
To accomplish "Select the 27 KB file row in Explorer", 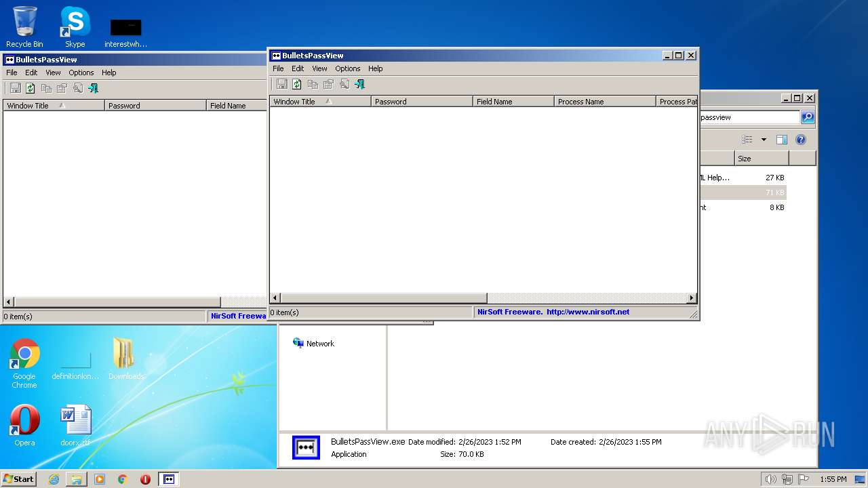I will click(743, 178).
